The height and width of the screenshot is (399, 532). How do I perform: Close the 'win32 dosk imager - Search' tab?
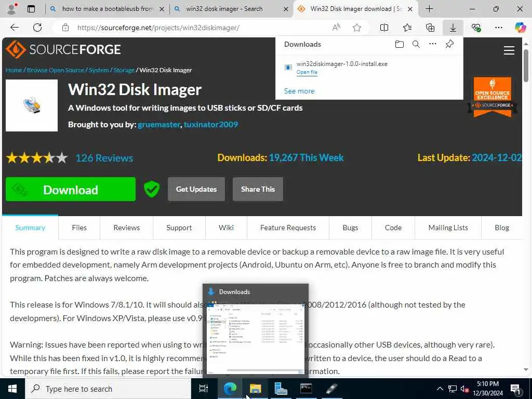coord(286,9)
